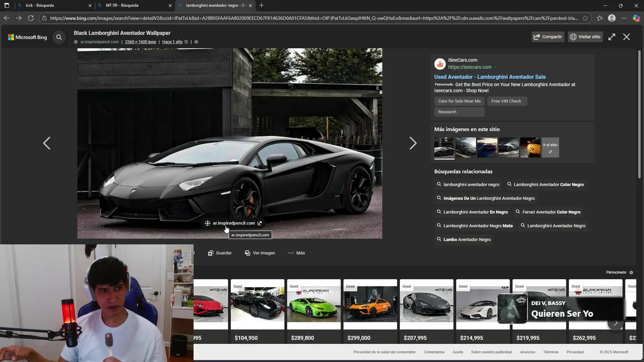Click the Patrocinado info icon
Viewport: 644px width, 362px height.
click(631, 273)
